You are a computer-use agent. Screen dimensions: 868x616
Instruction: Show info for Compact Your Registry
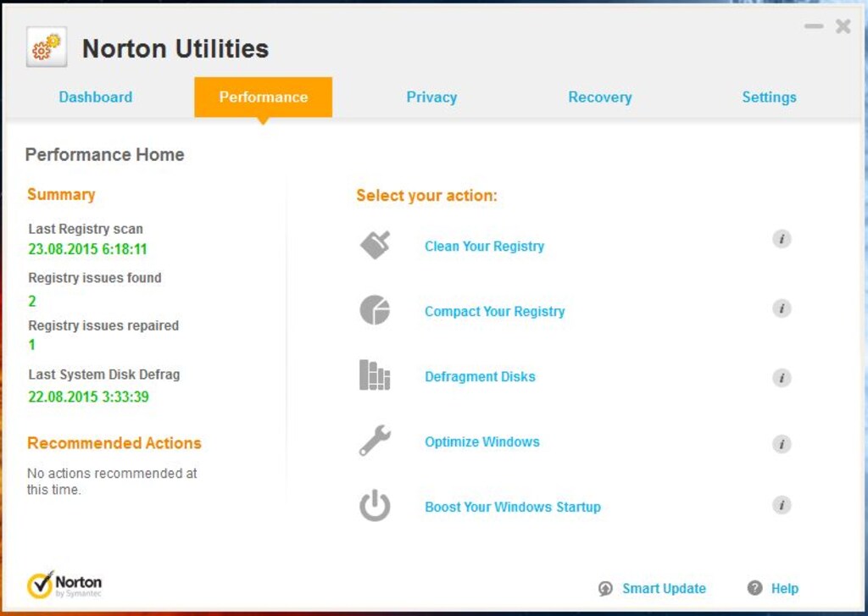click(782, 308)
